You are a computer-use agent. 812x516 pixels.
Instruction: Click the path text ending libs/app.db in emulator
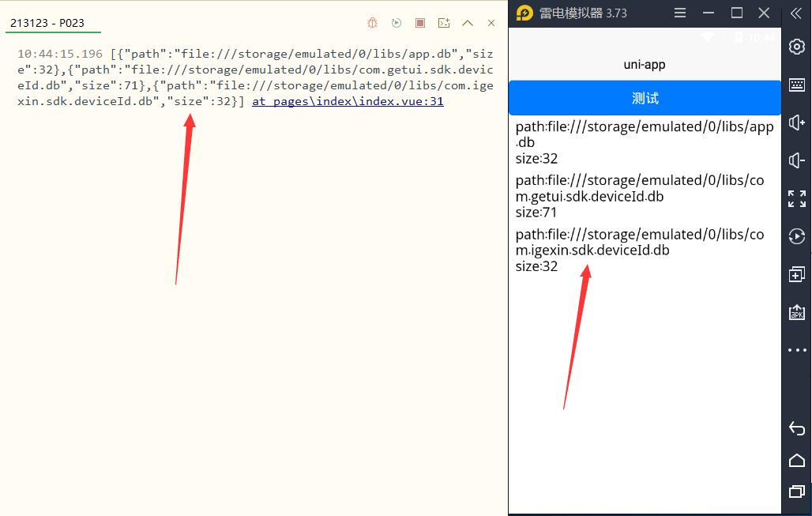[645, 134]
